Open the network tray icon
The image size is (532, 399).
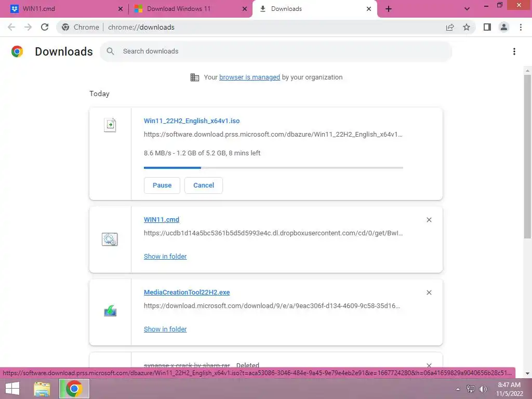click(x=471, y=389)
